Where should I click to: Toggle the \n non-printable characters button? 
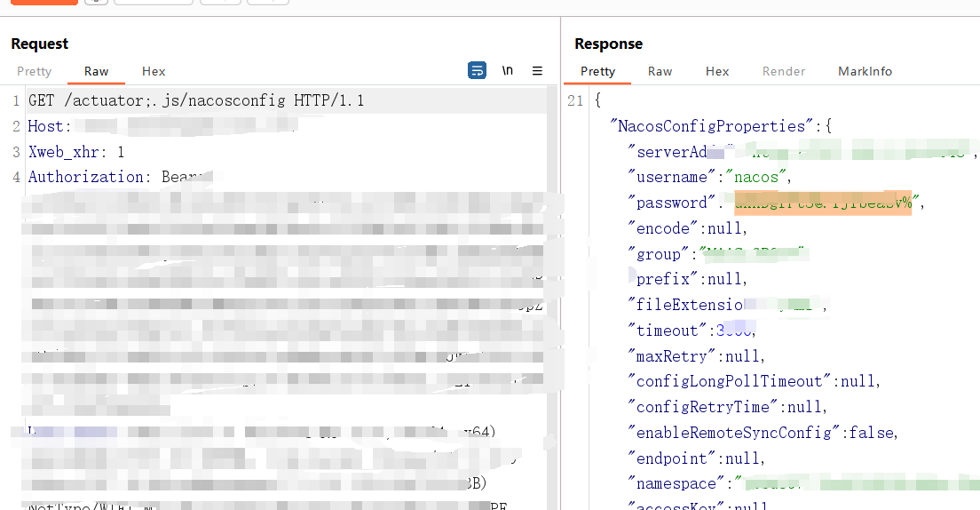[x=507, y=71]
